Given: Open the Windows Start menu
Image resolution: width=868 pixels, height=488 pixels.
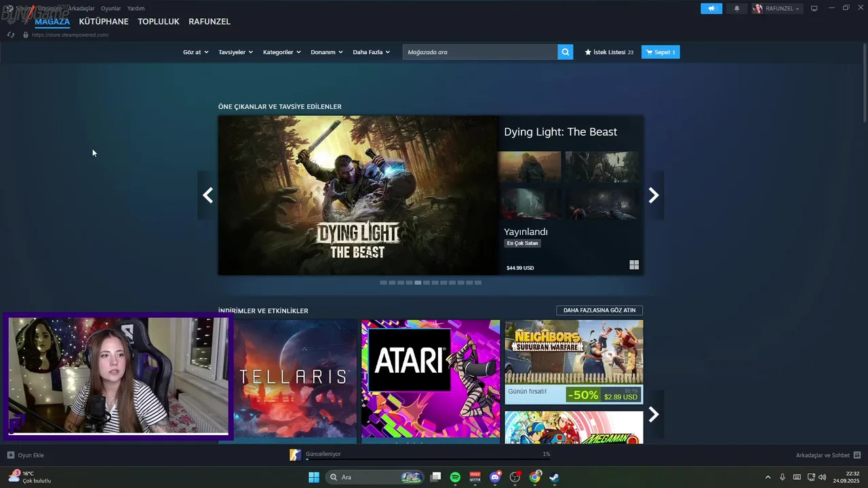Looking at the screenshot, I should 314,477.
